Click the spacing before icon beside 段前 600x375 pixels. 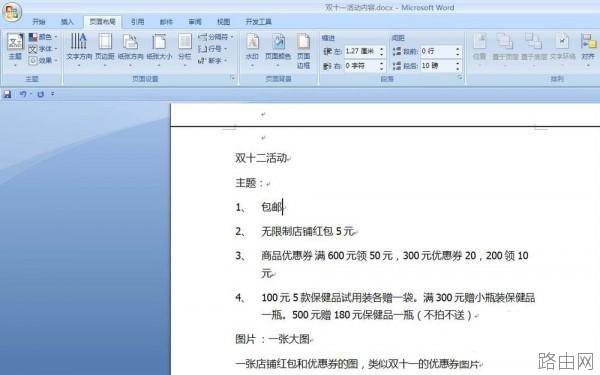(x=397, y=51)
